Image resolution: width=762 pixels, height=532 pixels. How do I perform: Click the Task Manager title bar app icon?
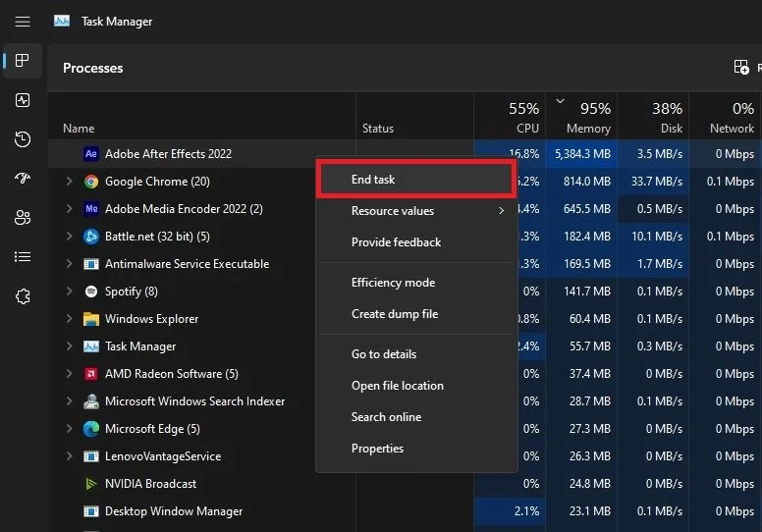(62, 21)
